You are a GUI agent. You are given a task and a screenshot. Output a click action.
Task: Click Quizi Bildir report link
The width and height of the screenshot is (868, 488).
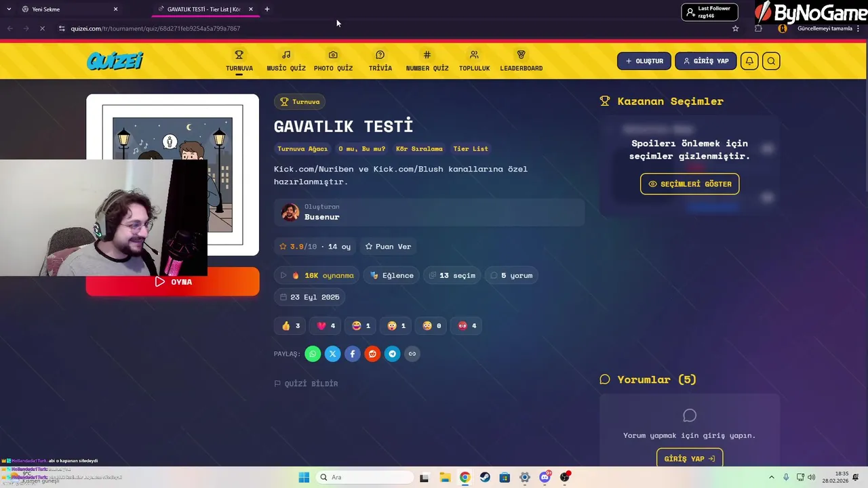pos(306,384)
